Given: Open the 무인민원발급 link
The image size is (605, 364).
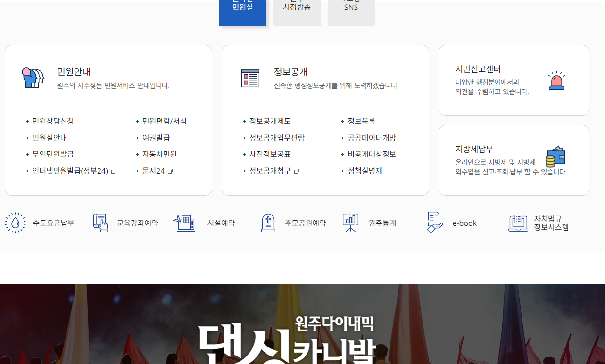Looking at the screenshot, I should [x=53, y=154].
